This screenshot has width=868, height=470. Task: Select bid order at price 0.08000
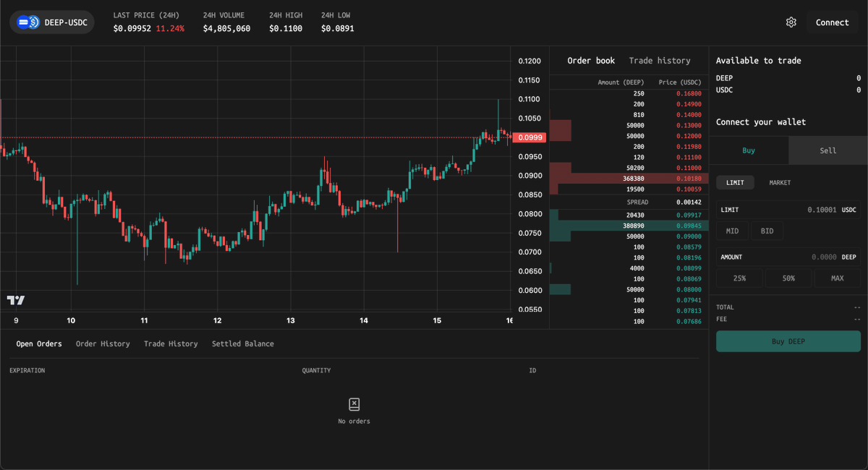click(629, 289)
